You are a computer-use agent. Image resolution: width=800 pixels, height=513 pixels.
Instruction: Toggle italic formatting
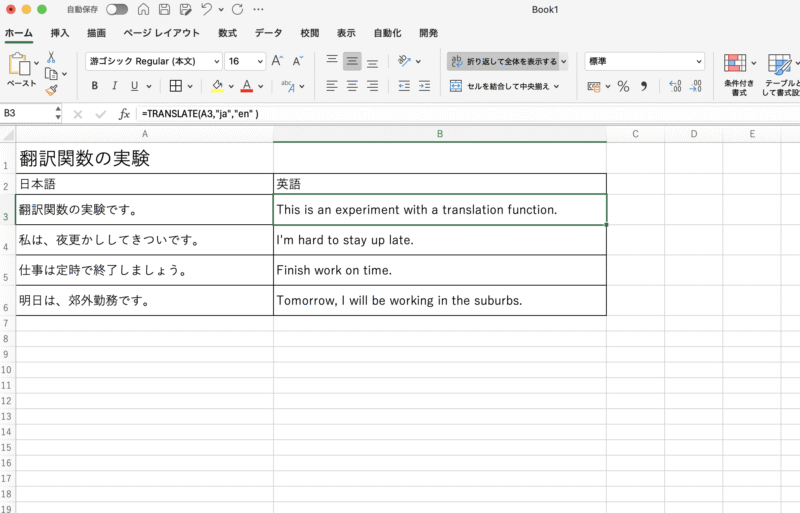[x=115, y=86]
